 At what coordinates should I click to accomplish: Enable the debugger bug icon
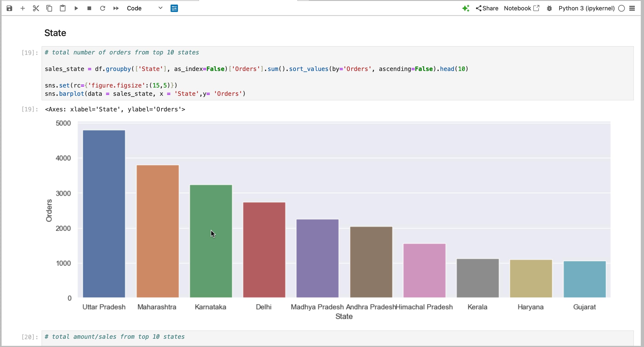(549, 8)
